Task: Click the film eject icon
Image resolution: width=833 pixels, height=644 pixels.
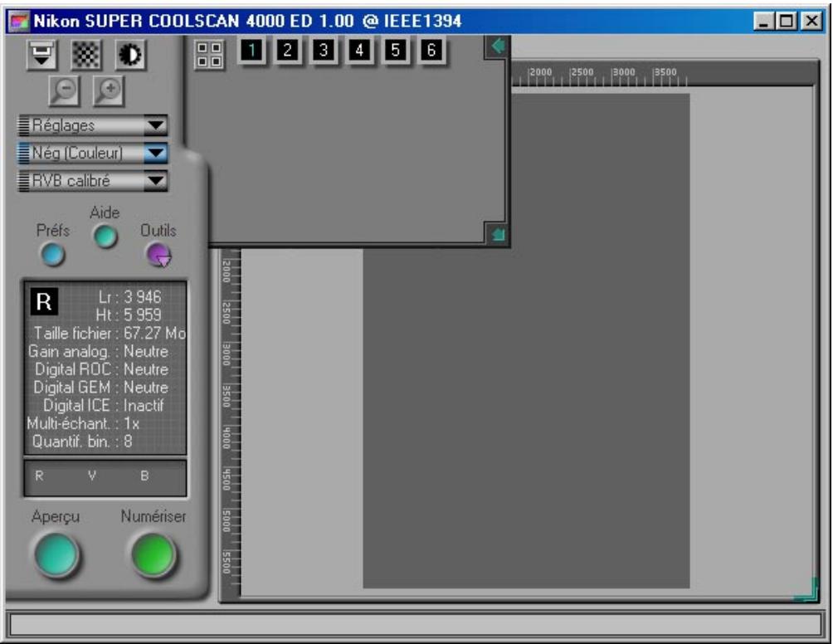Action: point(41,54)
